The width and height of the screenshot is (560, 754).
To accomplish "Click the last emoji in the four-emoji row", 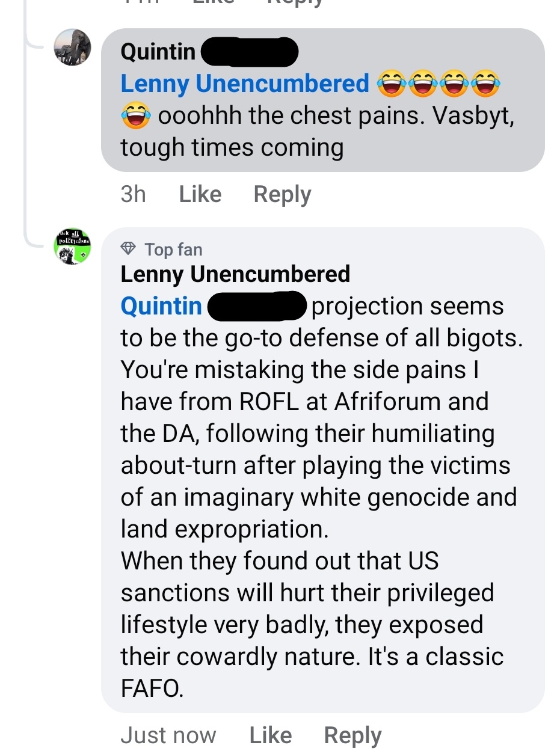I will (485, 84).
